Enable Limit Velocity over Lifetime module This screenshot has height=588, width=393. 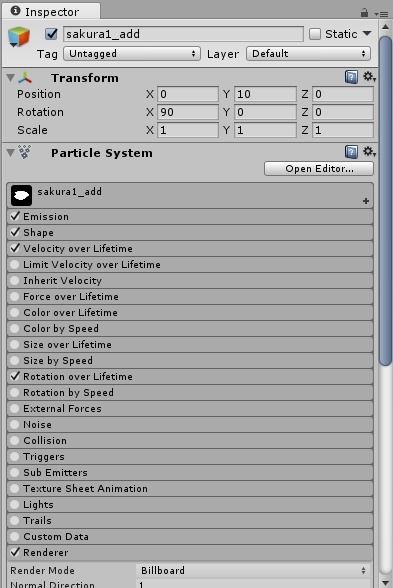[15, 264]
